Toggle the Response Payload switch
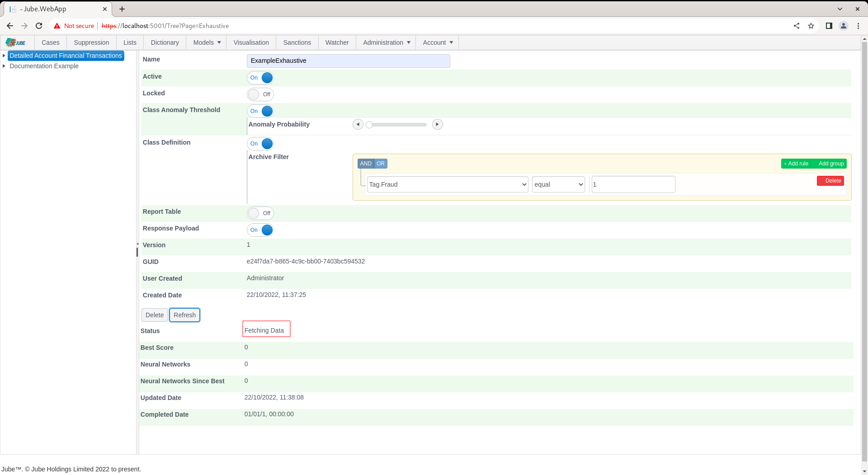 pos(260,230)
